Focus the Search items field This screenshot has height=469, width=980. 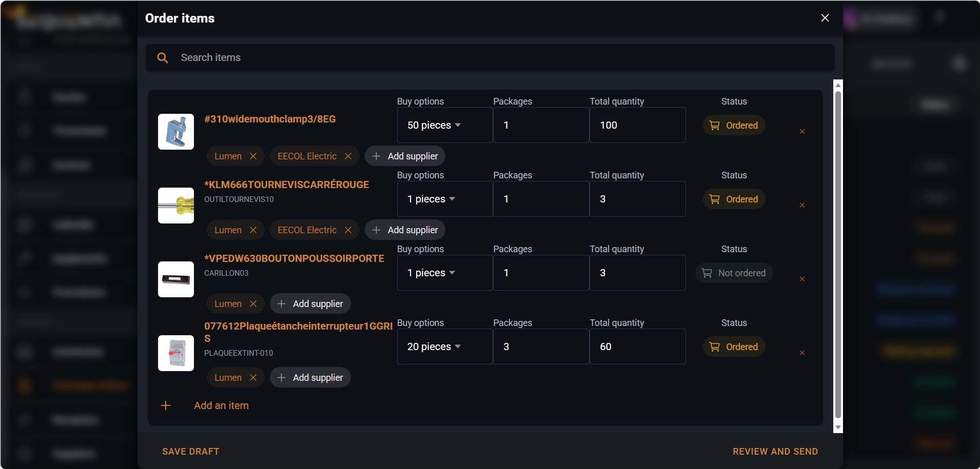(x=490, y=58)
